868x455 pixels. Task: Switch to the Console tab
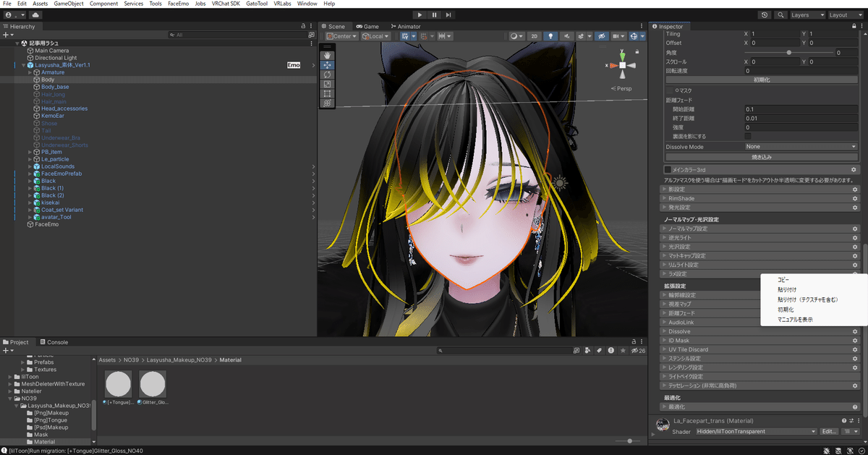tap(54, 342)
